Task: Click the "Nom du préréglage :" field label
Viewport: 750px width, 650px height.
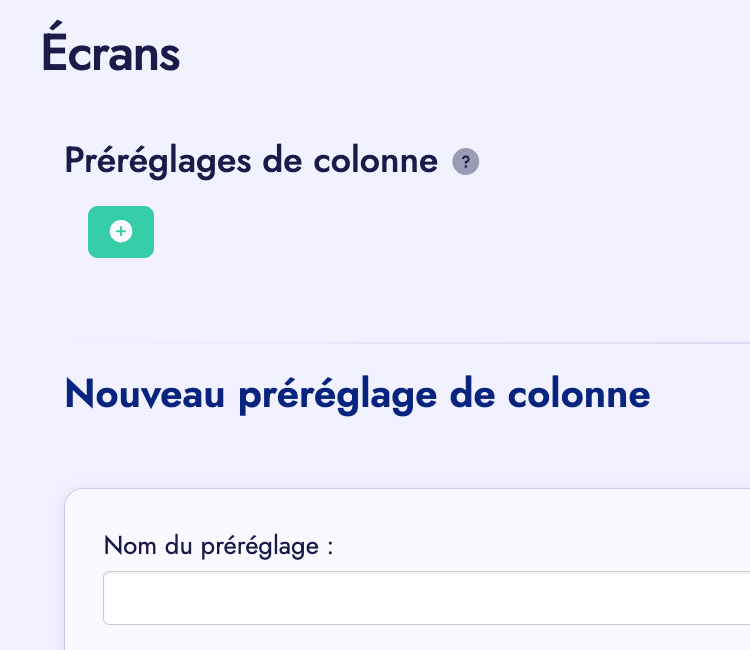Action: [x=218, y=546]
